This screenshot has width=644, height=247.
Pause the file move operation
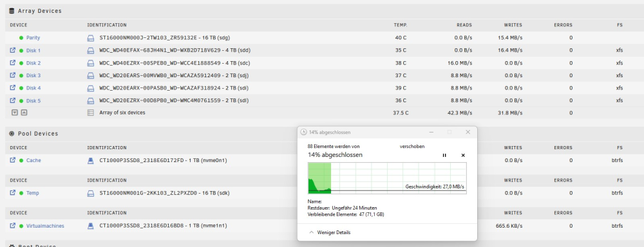pos(444,155)
